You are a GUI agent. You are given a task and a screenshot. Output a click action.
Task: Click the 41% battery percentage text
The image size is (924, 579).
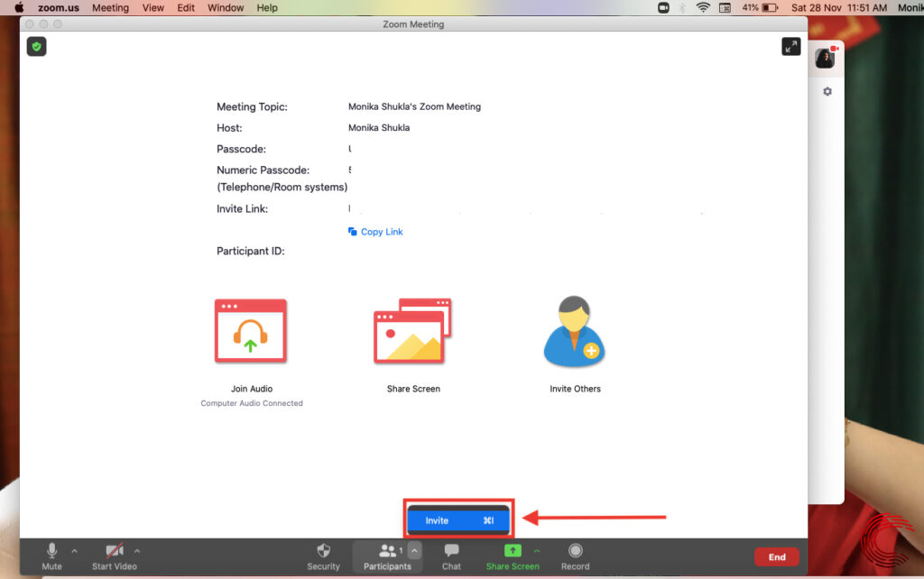[750, 7]
